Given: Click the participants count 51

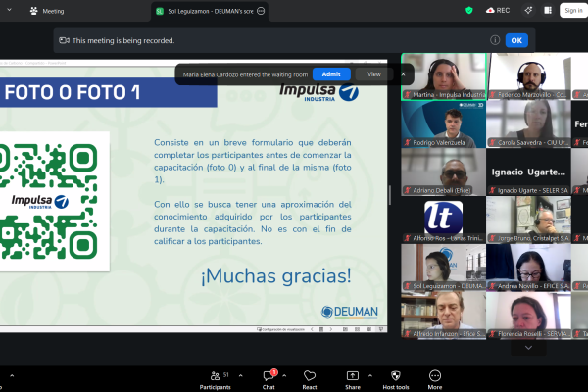Looking at the screenshot, I should click(x=226, y=374).
